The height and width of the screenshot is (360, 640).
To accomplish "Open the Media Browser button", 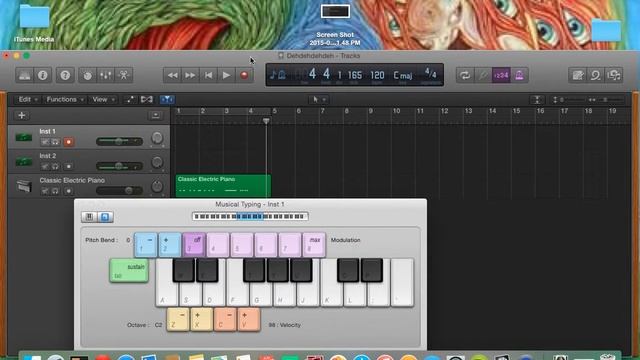I will click(x=613, y=75).
